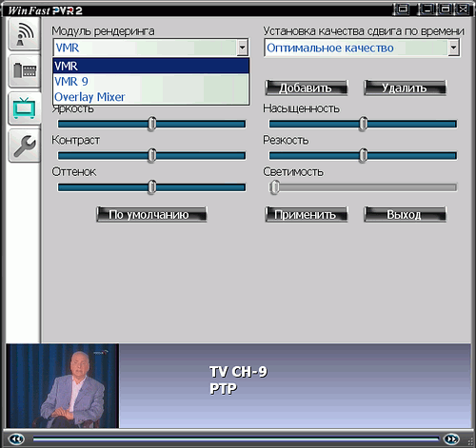Open the signal/channel scan settings tab

pyautogui.click(x=25, y=33)
